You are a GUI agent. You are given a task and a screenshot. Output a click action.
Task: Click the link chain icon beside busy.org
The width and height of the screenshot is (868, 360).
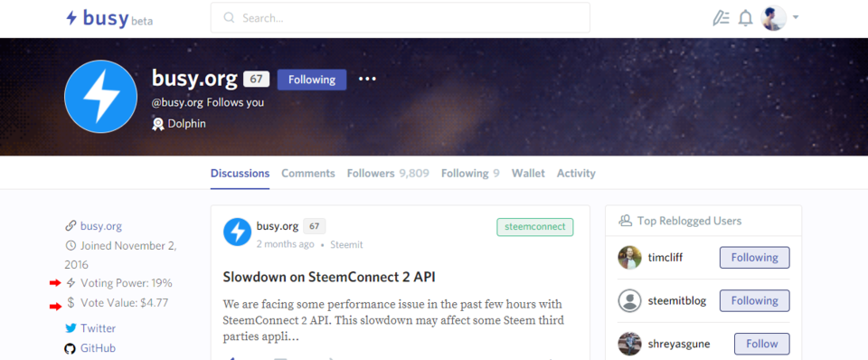coord(71,226)
